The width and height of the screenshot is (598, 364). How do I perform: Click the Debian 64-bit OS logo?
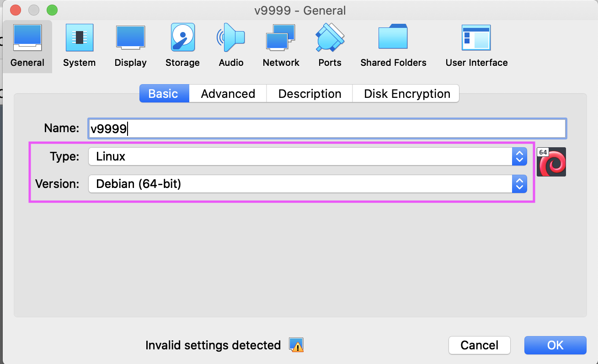pyautogui.click(x=551, y=162)
